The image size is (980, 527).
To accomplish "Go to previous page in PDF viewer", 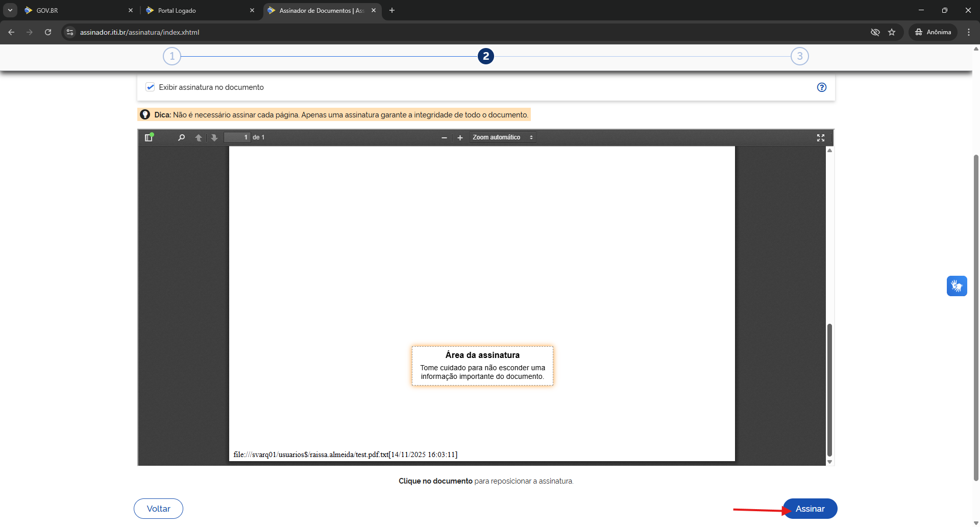I will [x=199, y=137].
